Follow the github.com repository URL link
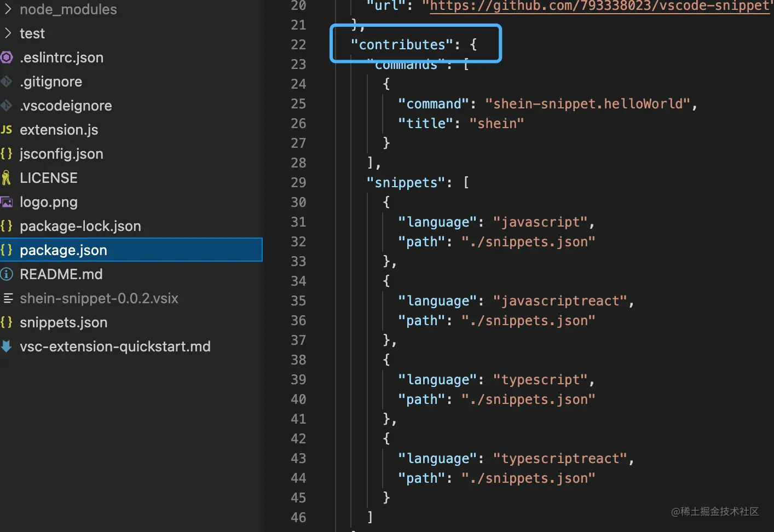The image size is (774, 532). click(x=600, y=6)
